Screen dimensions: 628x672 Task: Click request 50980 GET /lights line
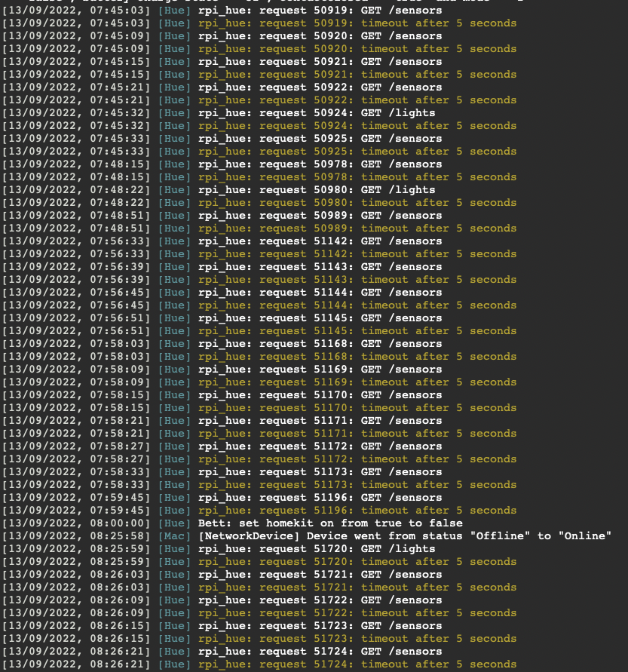click(317, 190)
